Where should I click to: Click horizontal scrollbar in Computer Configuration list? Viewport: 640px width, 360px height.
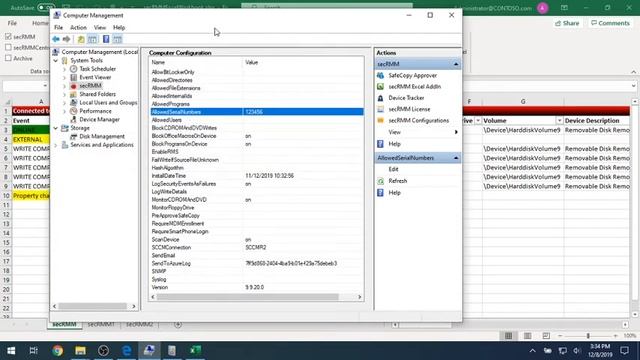click(248, 297)
